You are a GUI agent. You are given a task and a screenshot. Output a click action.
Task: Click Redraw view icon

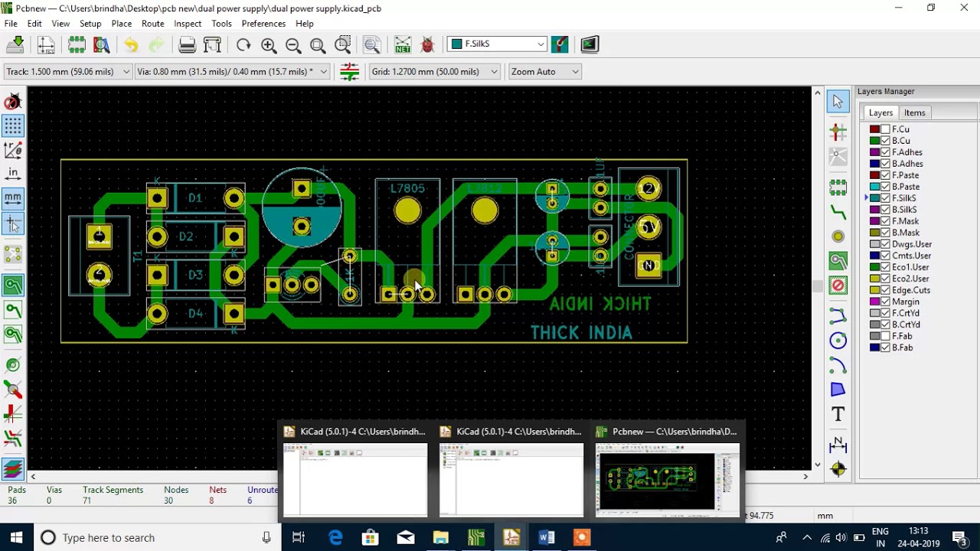click(243, 44)
